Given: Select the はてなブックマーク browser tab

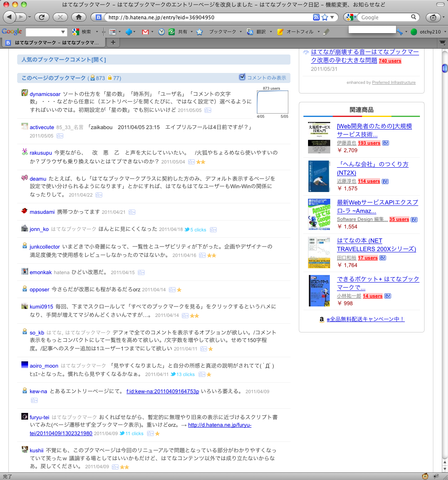Looking at the screenshot, I should coord(54,43).
